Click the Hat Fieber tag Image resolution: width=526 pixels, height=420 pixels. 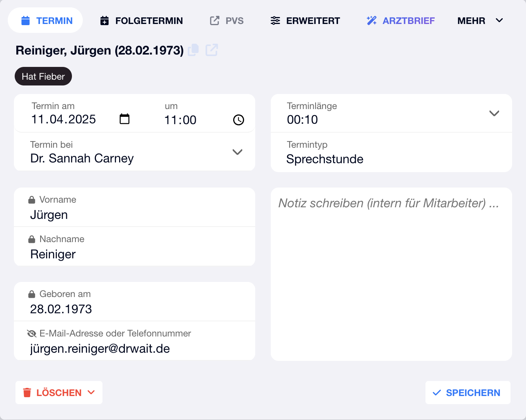coord(43,77)
